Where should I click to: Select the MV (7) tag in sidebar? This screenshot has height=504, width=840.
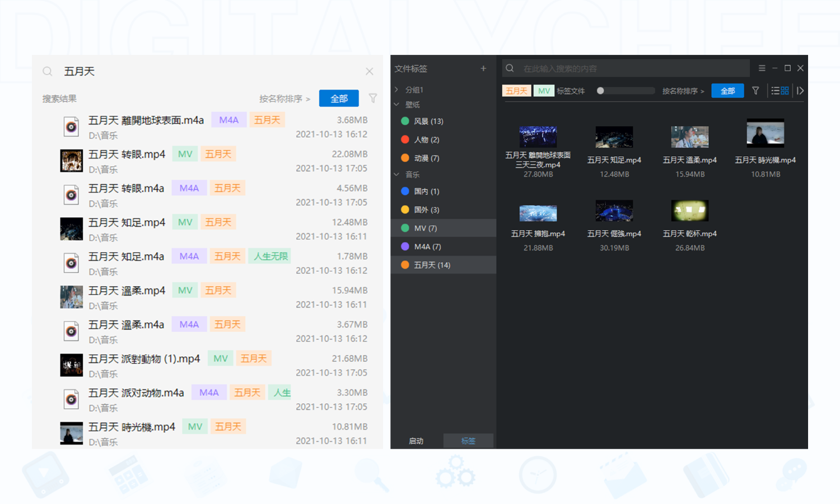tap(443, 228)
